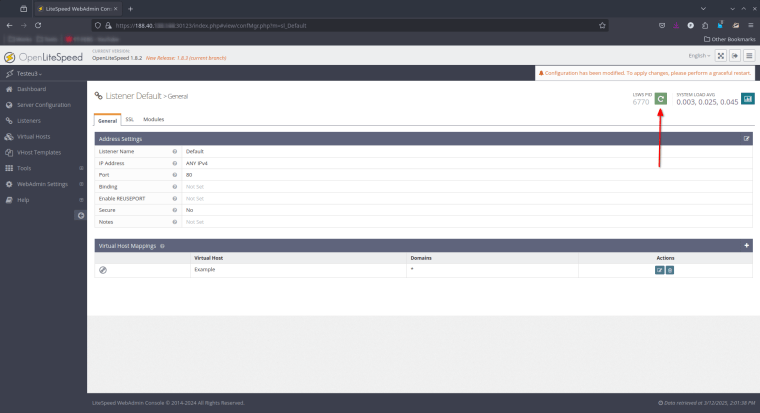Image resolution: width=760 pixels, height=413 pixels.
Task: Expand the Tools sidebar menu
Action: [x=44, y=168]
